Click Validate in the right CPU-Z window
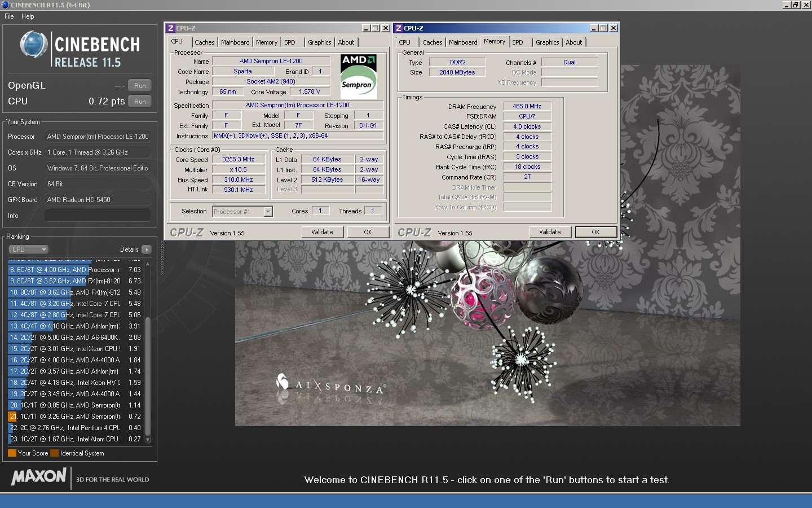This screenshot has height=508, width=812. [x=550, y=232]
